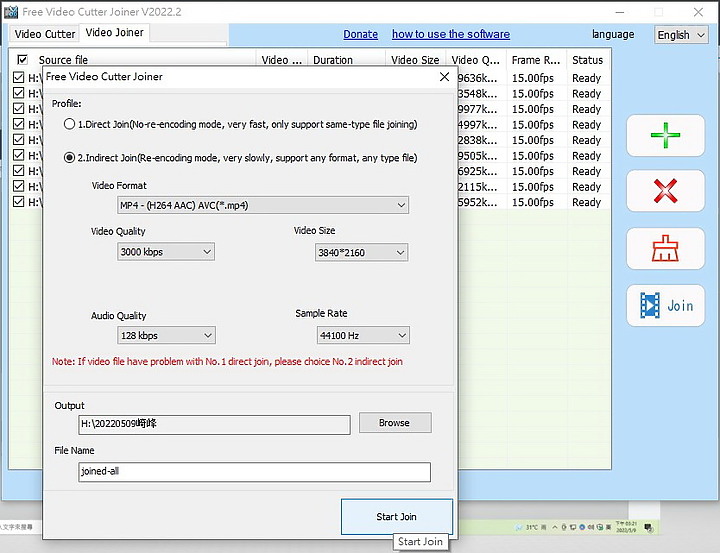Open the notification center icon in taskbar
The width and height of the screenshot is (720, 553).
click(x=648, y=527)
